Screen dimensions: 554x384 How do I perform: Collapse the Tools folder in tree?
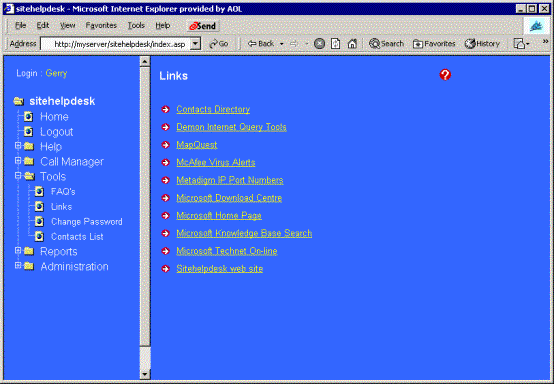(18, 175)
